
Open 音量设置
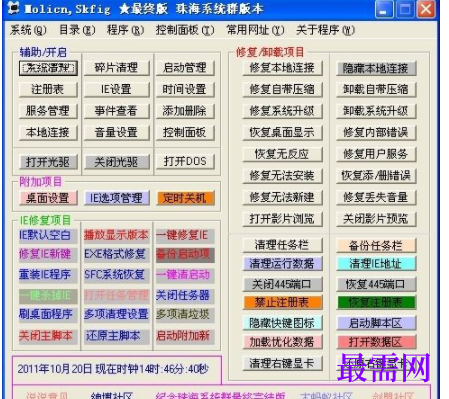click(x=116, y=133)
